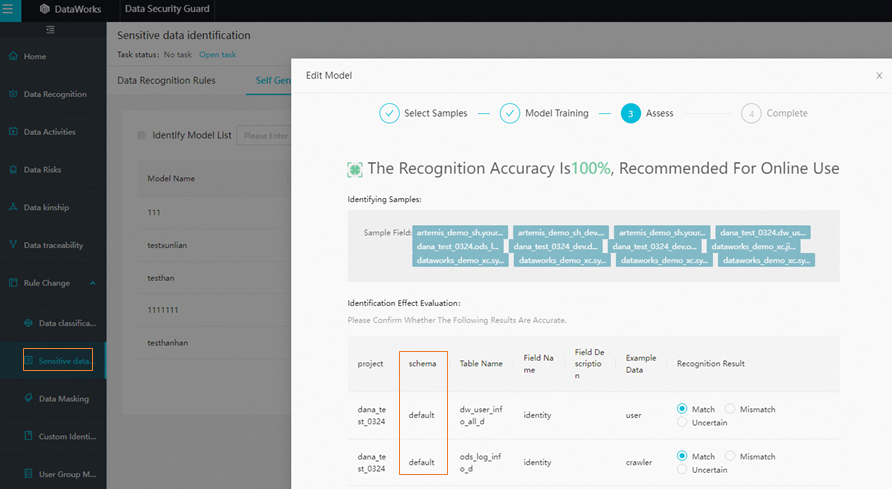Click the schema column header
This screenshot has width=892, height=489.
pyautogui.click(x=423, y=363)
